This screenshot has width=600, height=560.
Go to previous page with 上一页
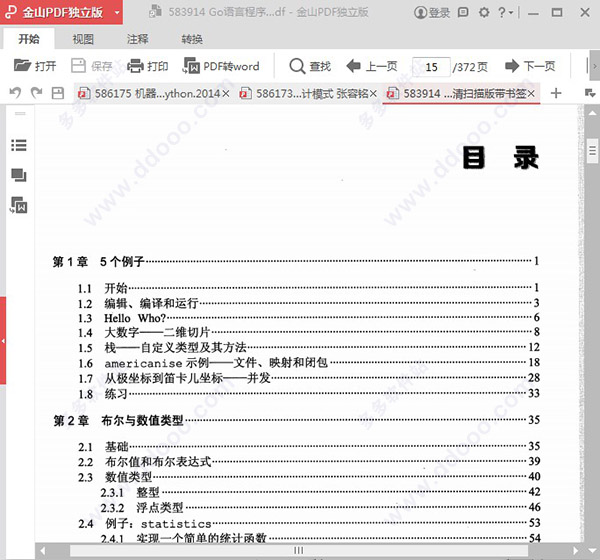coord(372,66)
